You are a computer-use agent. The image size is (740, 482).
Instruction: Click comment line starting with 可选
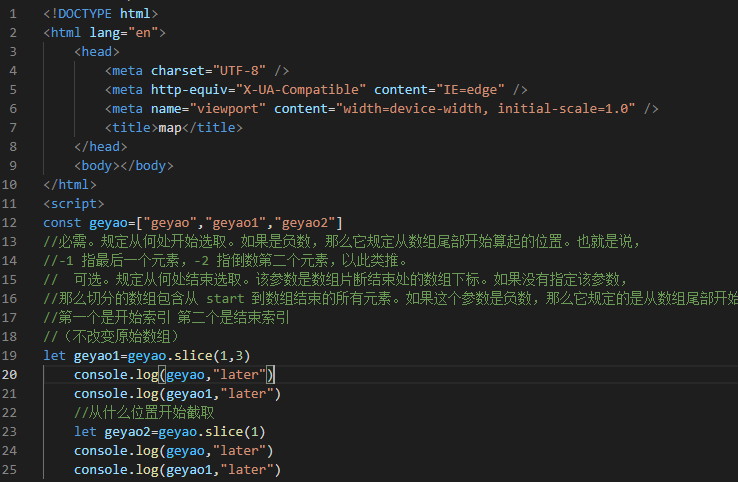point(336,280)
